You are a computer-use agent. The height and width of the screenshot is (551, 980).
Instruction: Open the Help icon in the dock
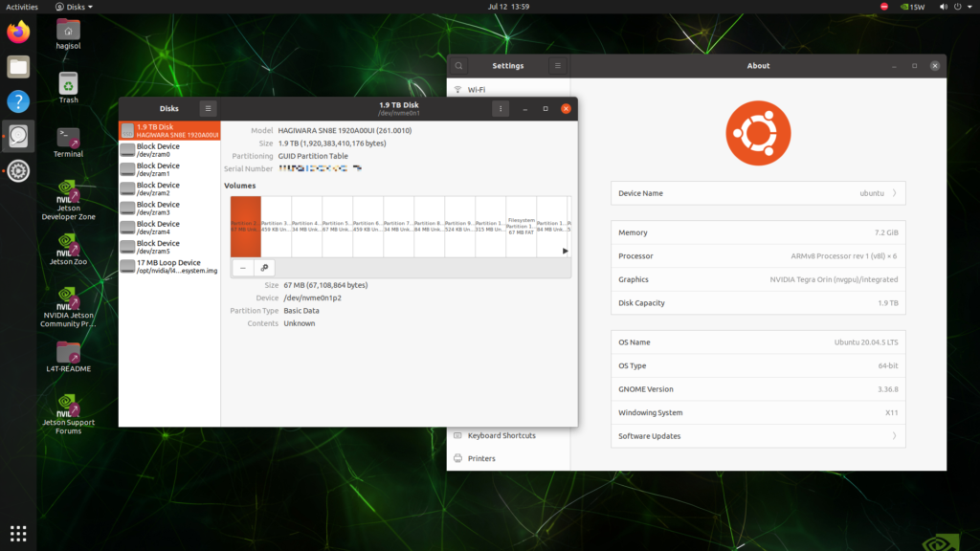coord(18,101)
